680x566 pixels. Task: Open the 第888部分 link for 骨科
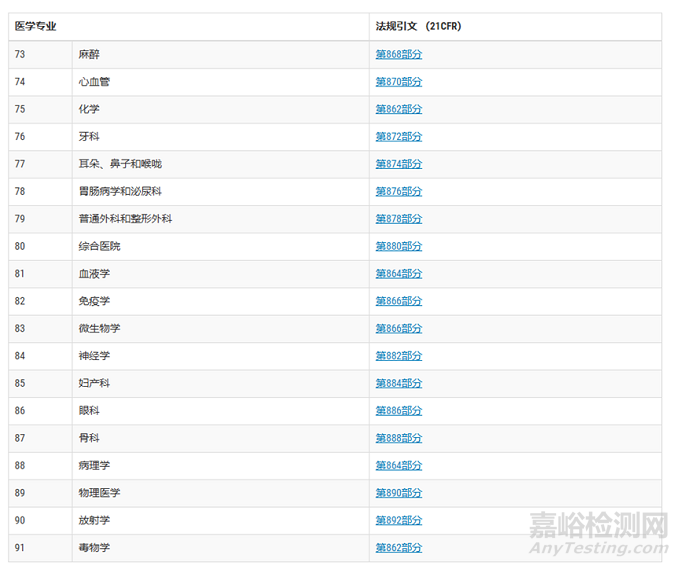(x=398, y=438)
